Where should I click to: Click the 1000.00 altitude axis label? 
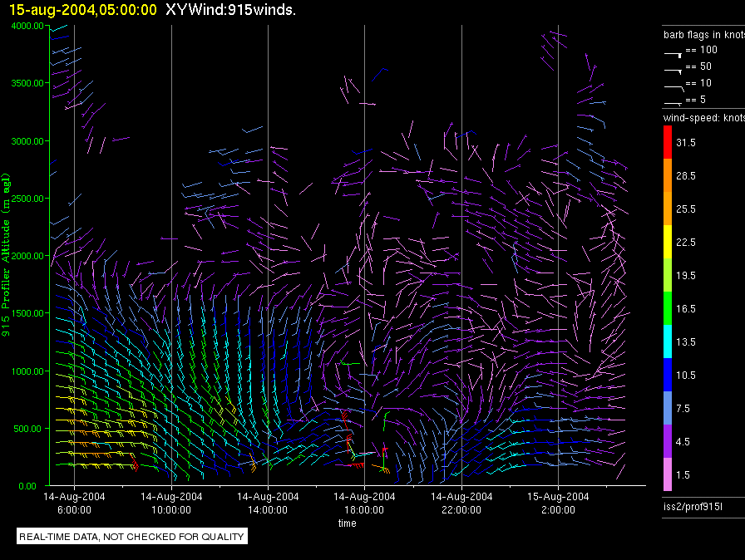27,371
